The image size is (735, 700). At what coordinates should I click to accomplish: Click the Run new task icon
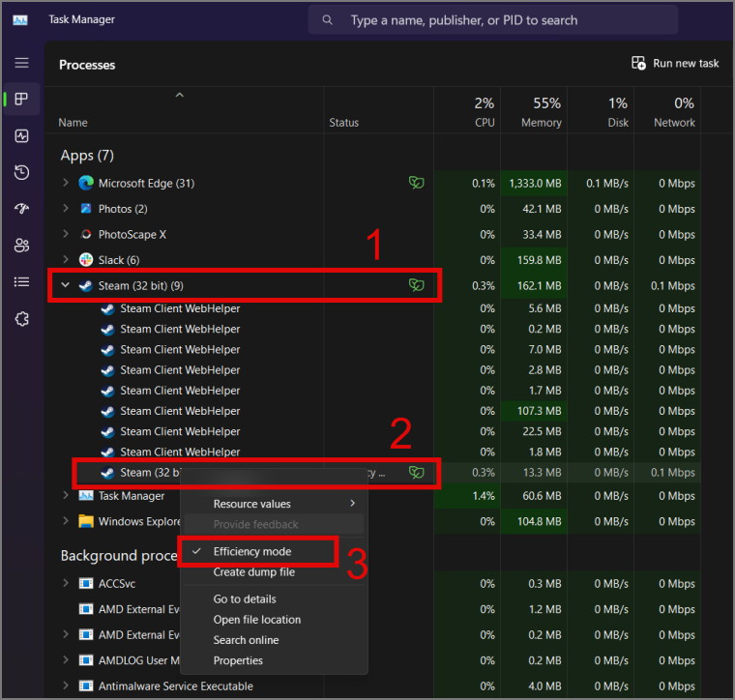point(638,63)
